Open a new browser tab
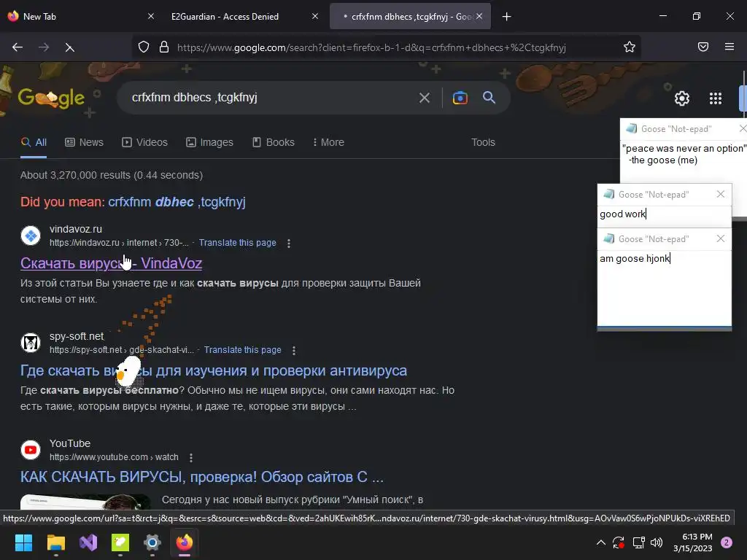 click(x=506, y=17)
